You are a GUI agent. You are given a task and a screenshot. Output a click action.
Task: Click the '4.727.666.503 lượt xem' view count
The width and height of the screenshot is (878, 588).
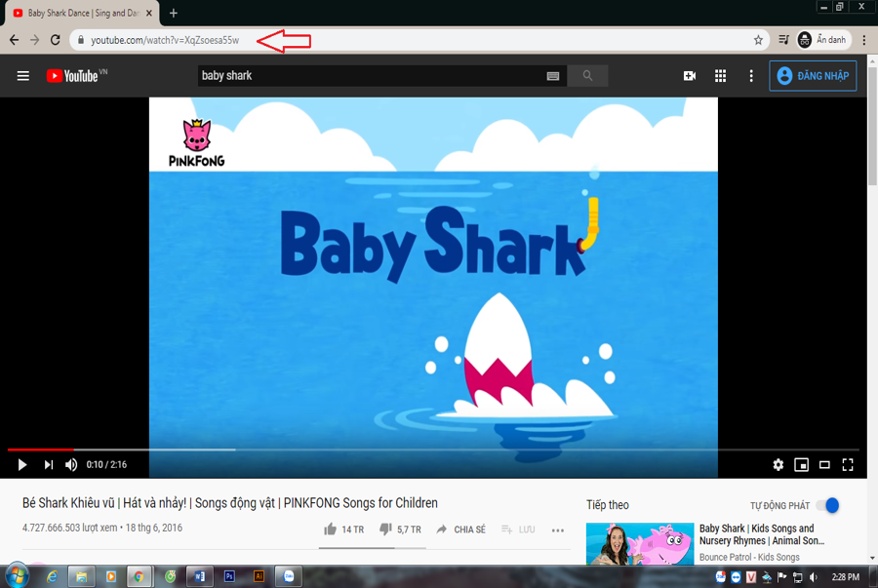(x=70, y=528)
